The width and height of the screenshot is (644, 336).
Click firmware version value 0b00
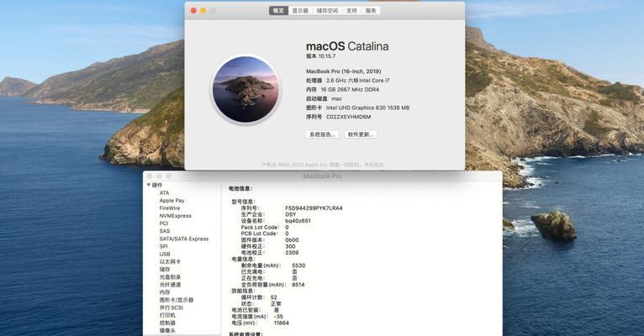click(292, 240)
